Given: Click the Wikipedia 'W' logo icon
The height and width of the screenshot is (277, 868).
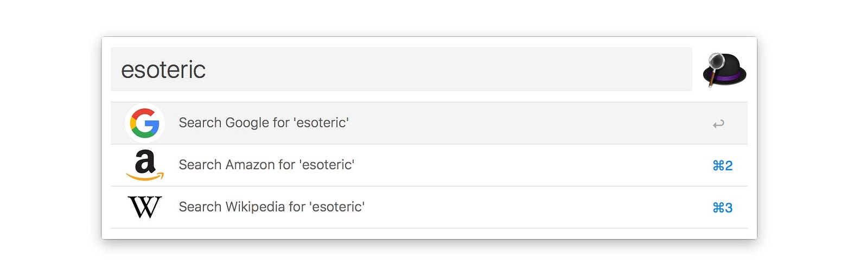Looking at the screenshot, I should (145, 207).
